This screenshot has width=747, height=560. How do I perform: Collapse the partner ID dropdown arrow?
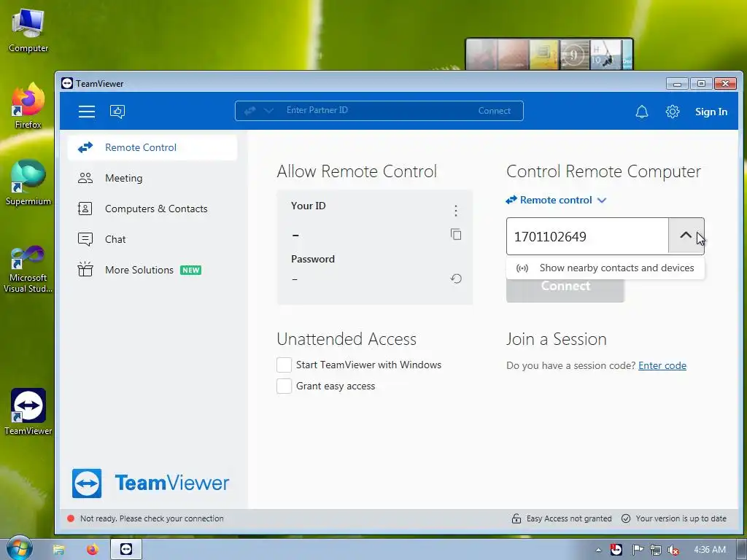[x=686, y=236]
